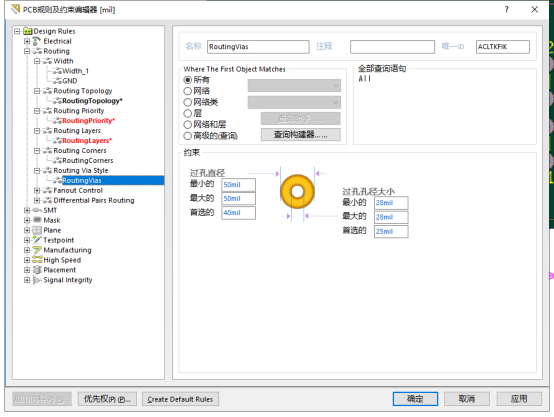Click the help question mark button
Screen dimensions: 554x417
coord(507,10)
